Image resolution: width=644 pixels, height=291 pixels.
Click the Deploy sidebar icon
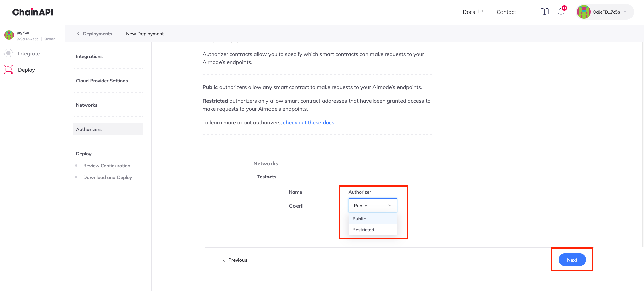point(8,70)
